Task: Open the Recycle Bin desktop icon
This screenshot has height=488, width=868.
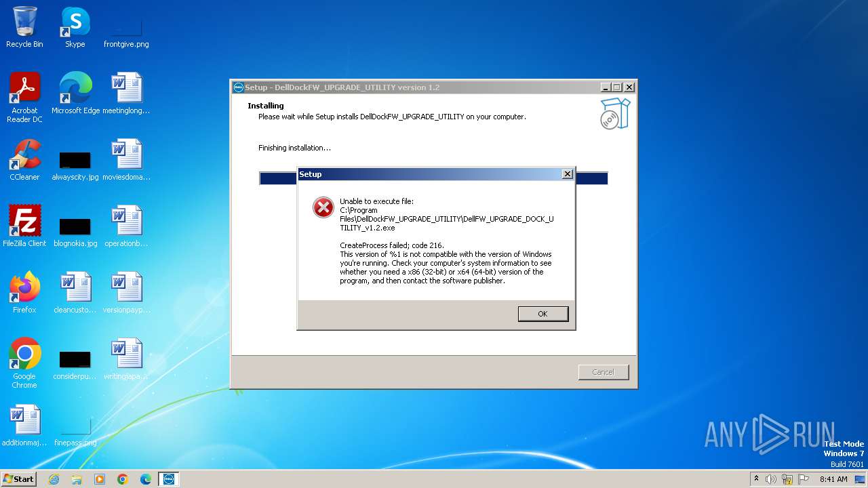Action: (24, 28)
